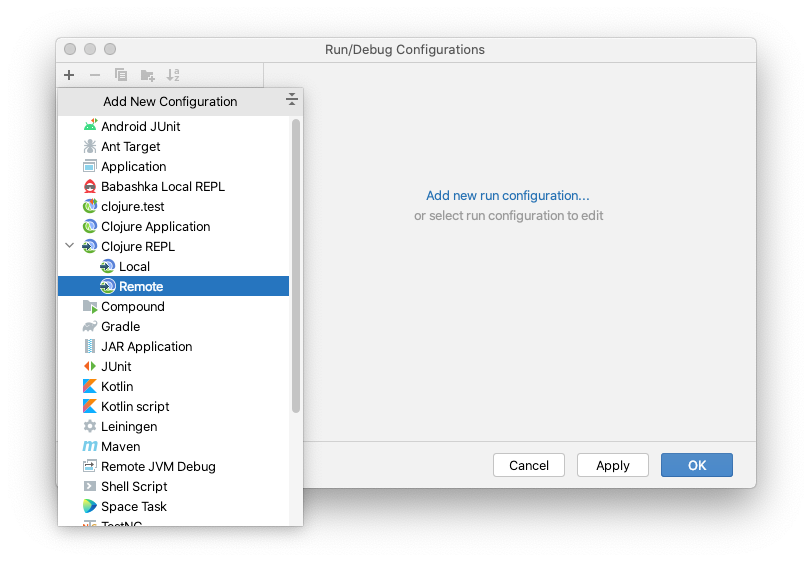Click the configuration list vertical scrollbar
The image size is (812, 562).
296,266
